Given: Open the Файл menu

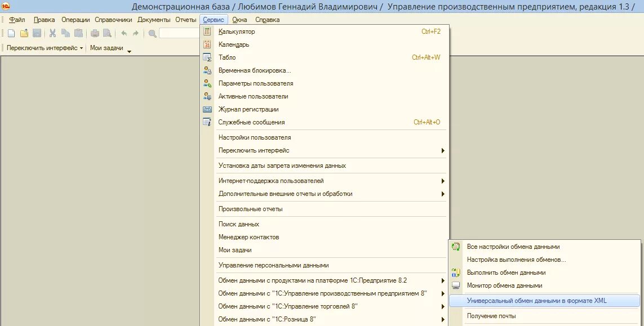Looking at the screenshot, I should point(17,20).
